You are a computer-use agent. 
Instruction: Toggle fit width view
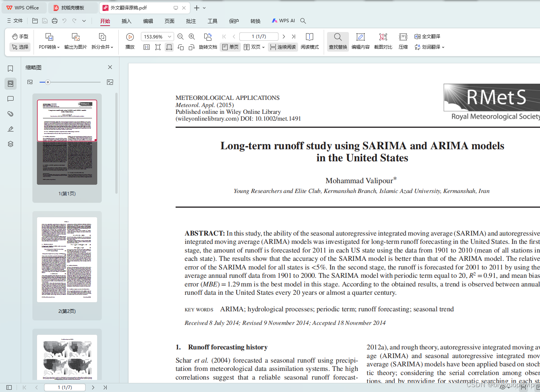(169, 47)
